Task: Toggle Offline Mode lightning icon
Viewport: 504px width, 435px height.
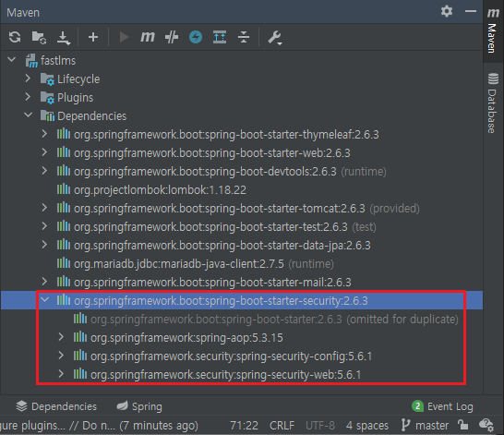Action: coord(196,37)
